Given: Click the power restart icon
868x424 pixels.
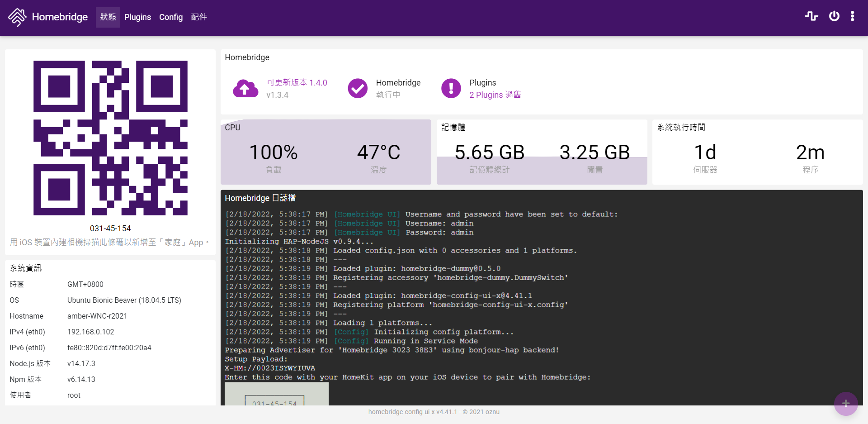Looking at the screenshot, I should click(x=834, y=16).
